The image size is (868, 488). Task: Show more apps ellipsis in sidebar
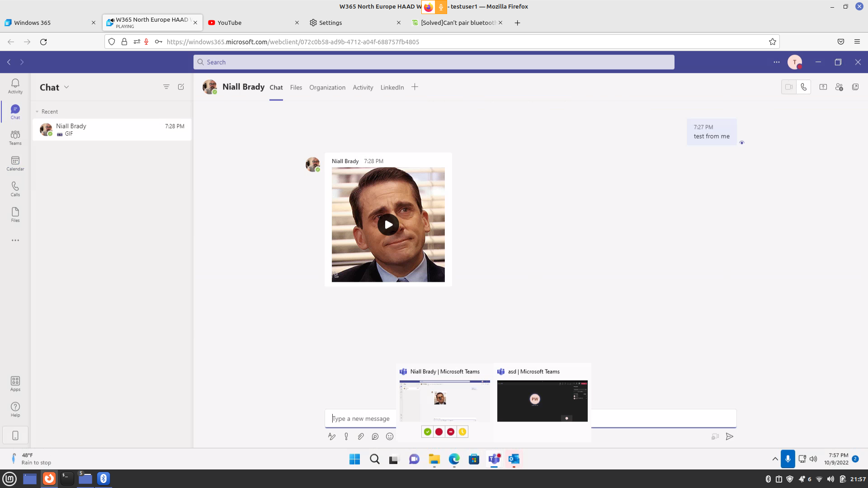point(15,240)
